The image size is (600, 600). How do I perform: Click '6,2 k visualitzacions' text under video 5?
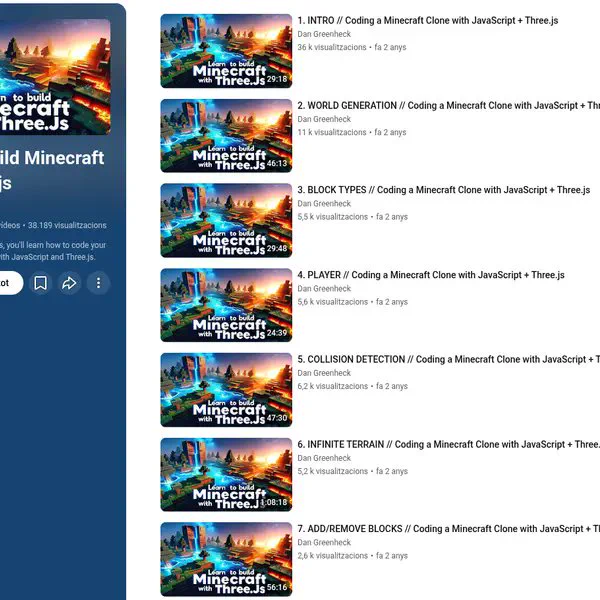pyautogui.click(x=333, y=386)
